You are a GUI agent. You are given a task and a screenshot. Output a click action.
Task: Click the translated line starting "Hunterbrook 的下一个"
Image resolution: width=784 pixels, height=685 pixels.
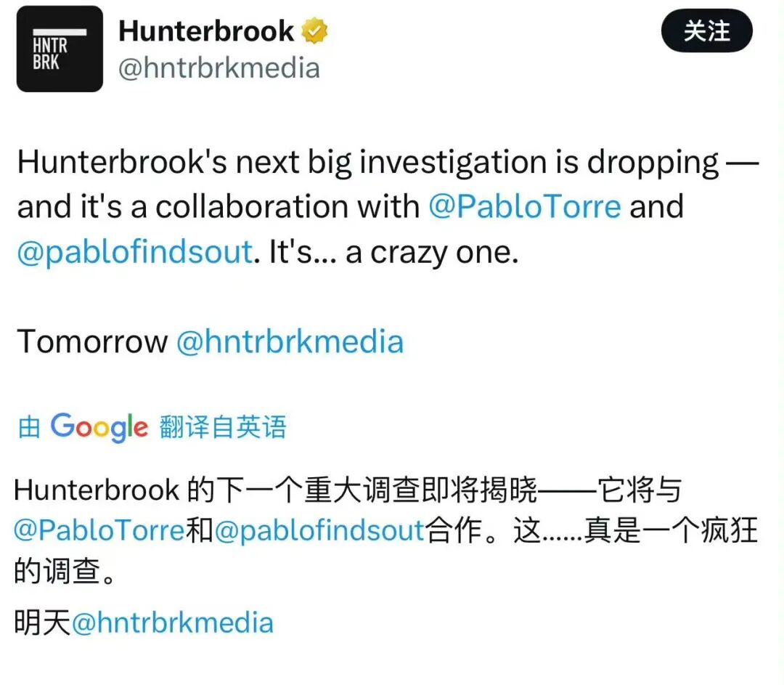coord(348,490)
